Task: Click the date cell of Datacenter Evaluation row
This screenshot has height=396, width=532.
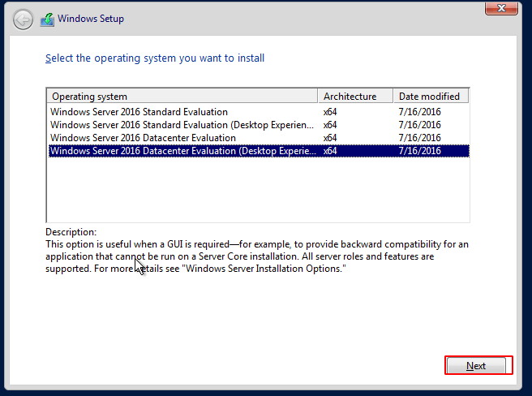Action: point(419,138)
